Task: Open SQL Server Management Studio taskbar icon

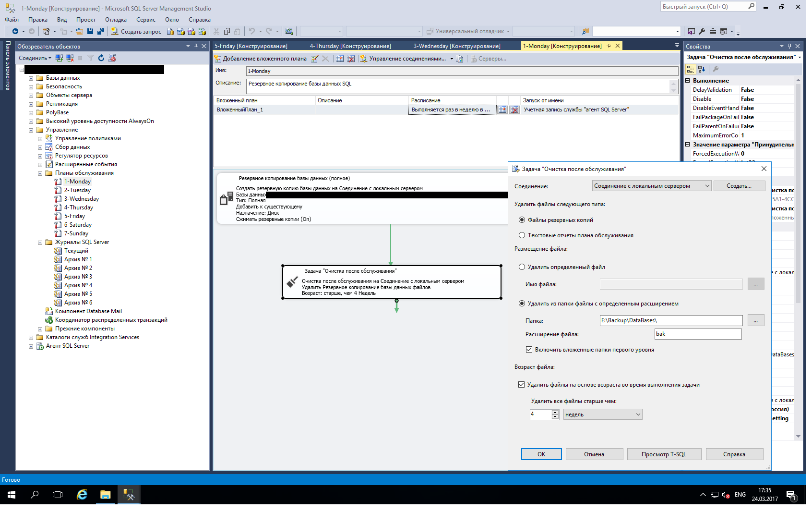Action: (129, 495)
